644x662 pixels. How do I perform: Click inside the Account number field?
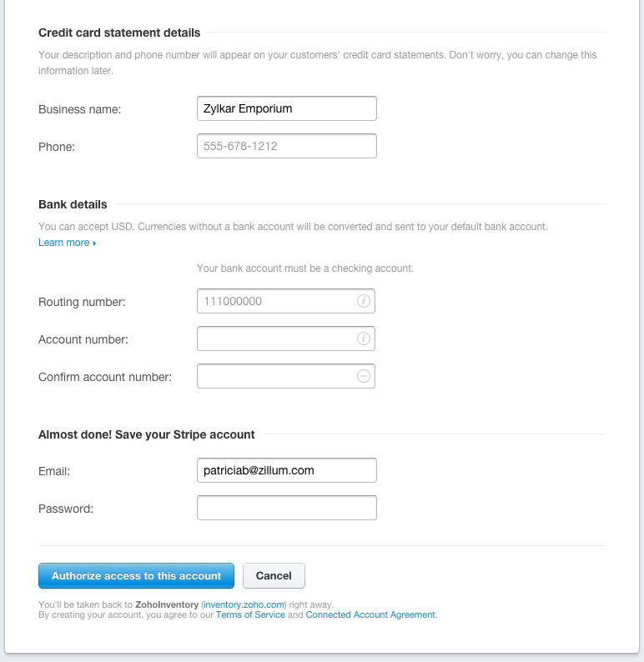[x=275, y=339]
